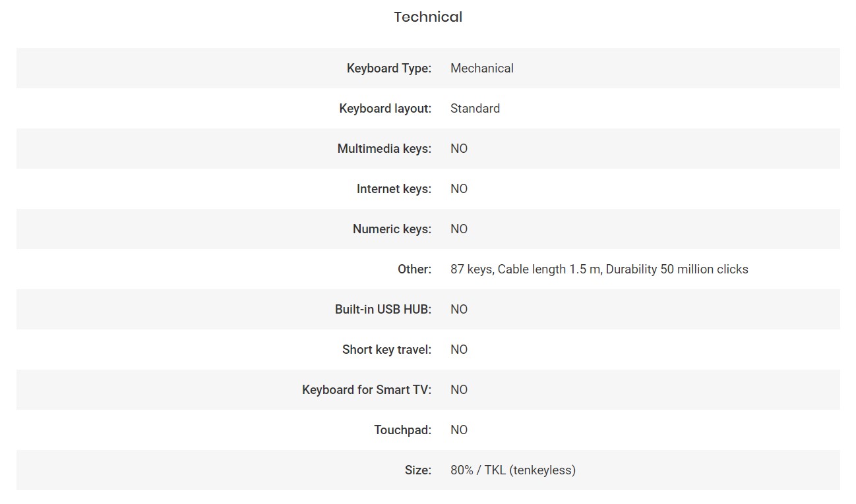Click NO value beside Touchpad
Screen dimensions: 856x504
459,430
